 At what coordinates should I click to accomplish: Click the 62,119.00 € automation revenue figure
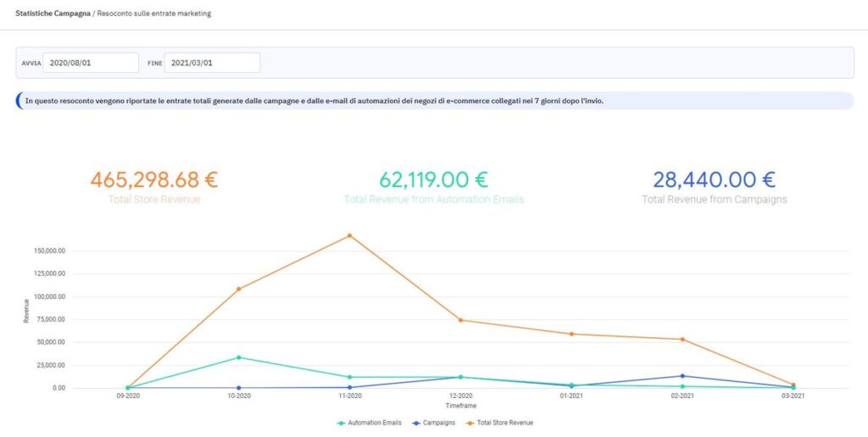tap(433, 180)
